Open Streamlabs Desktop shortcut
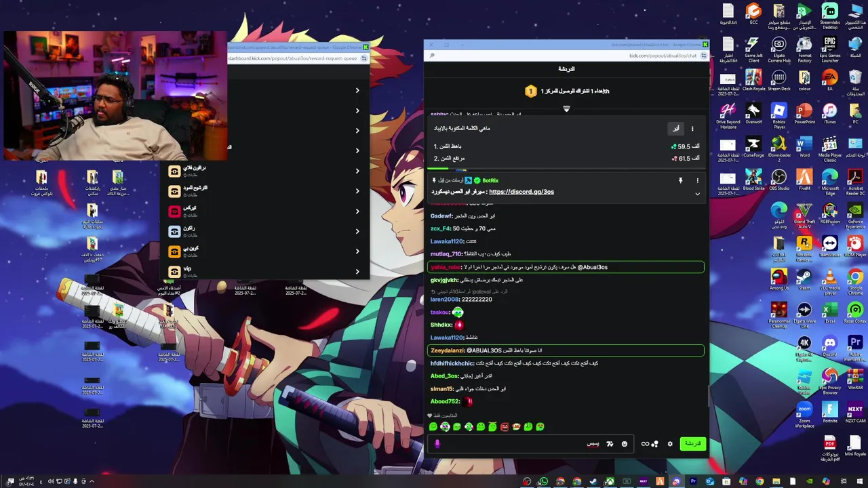 (x=829, y=16)
